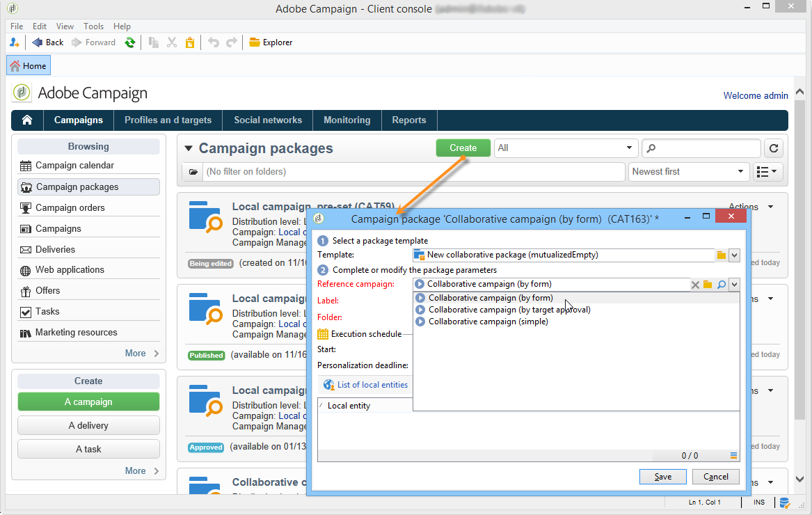This screenshot has width=812, height=515.
Task: Click the Copy toolbar icon
Action: coord(154,42)
